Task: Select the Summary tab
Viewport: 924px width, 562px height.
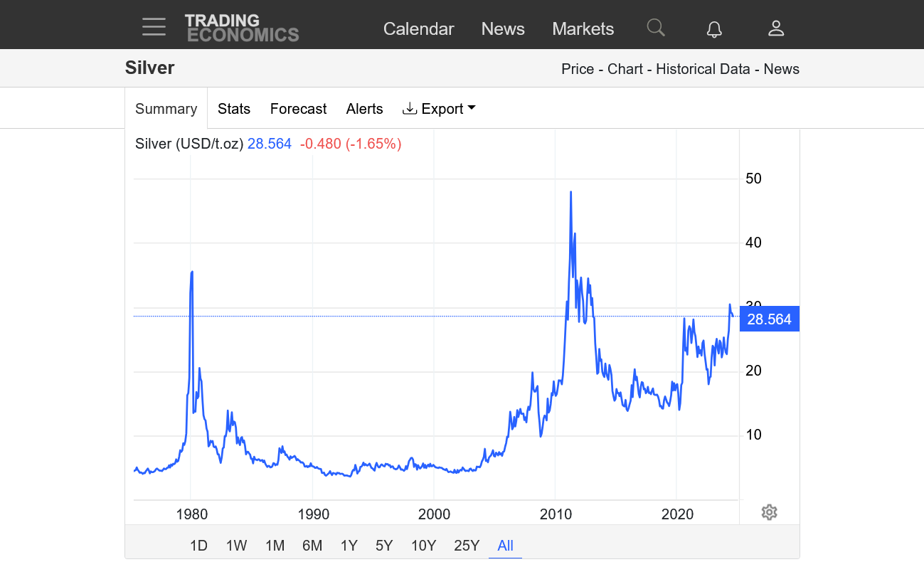Action: [166, 109]
